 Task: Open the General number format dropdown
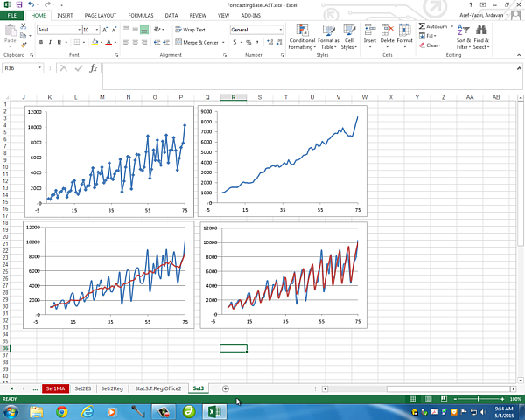[x=281, y=30]
